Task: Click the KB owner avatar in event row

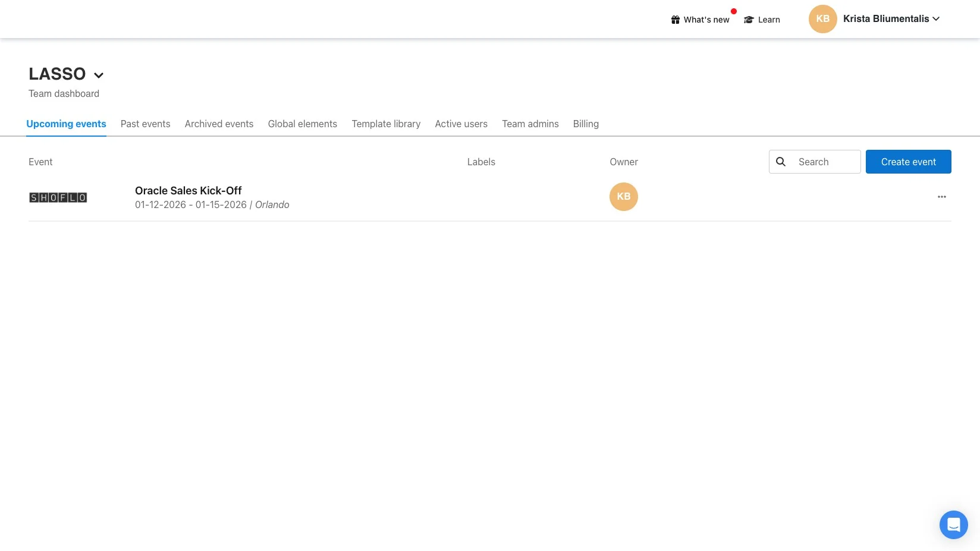Action: 623,197
